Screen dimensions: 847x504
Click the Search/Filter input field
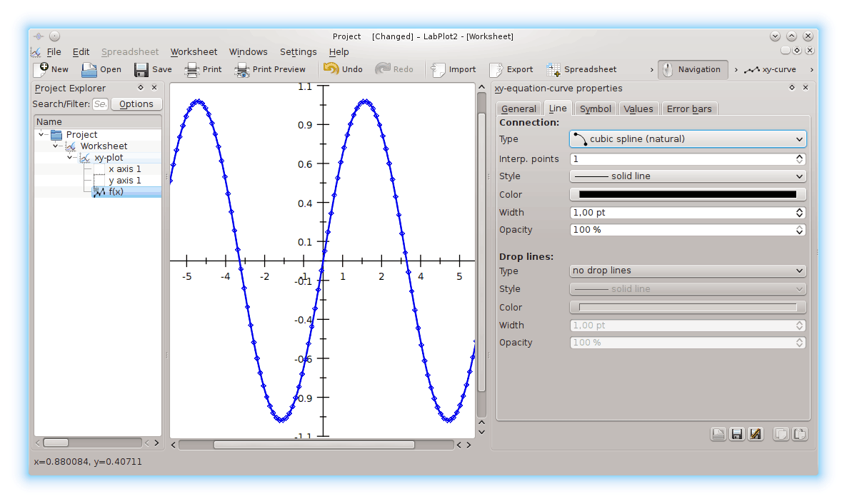coord(100,104)
